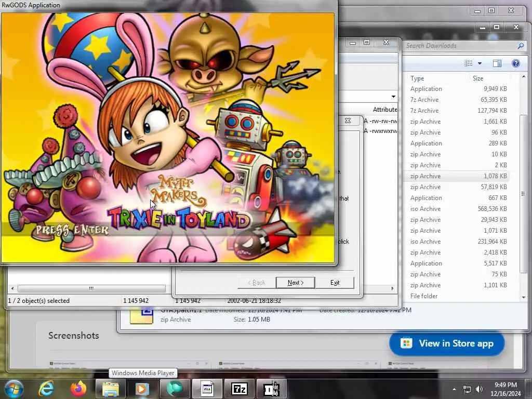
Task: Open the clock showing 9:49 PM
Action: tap(506, 389)
